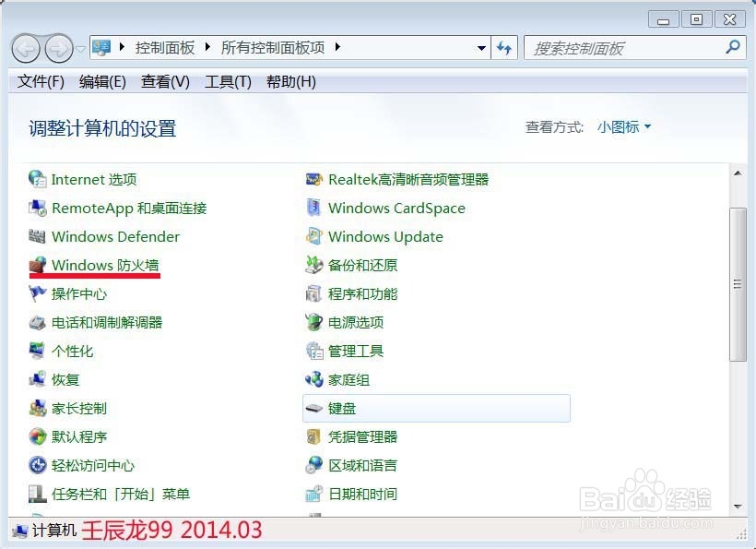Click the 控制面板 breadcrumb segment
Viewport: 756px width, 549px height.
click(x=165, y=47)
